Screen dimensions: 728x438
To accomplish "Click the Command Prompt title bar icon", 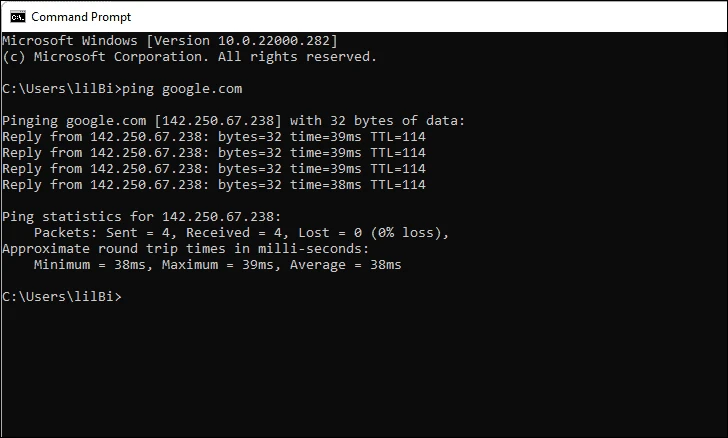I will 18,17.
